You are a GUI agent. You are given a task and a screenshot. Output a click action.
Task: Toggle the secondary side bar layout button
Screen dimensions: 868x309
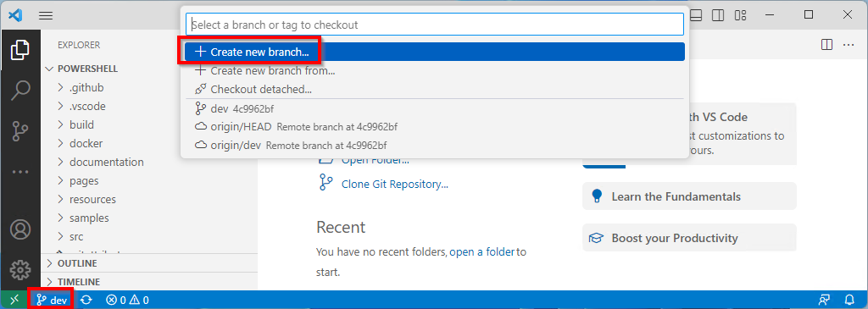tap(718, 15)
